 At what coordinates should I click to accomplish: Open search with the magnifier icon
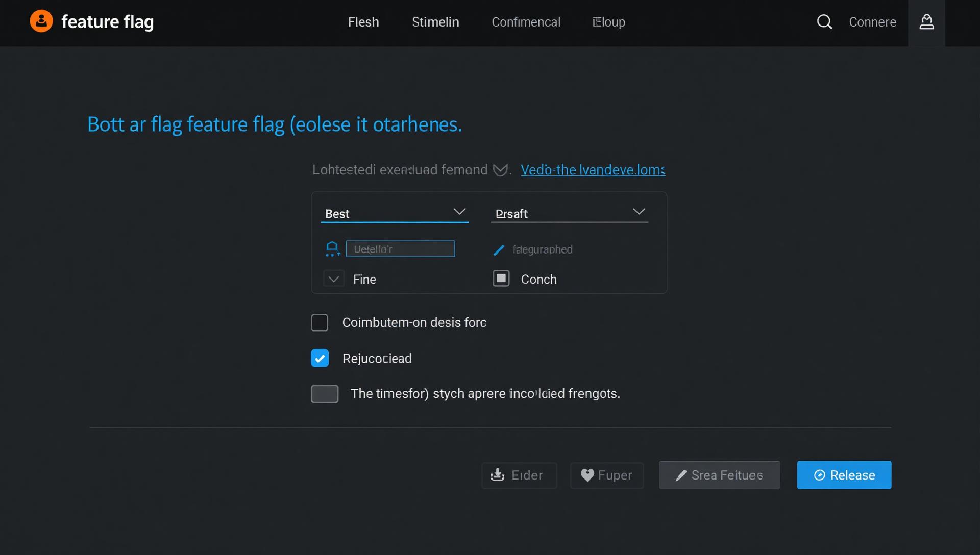tap(824, 22)
